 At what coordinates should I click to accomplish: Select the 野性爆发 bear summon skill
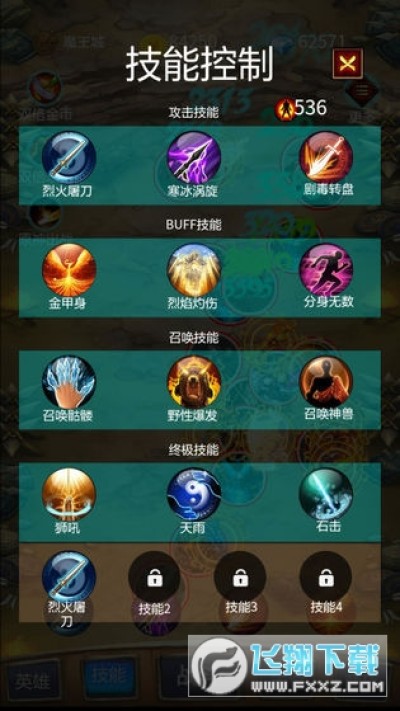pyautogui.click(x=194, y=382)
